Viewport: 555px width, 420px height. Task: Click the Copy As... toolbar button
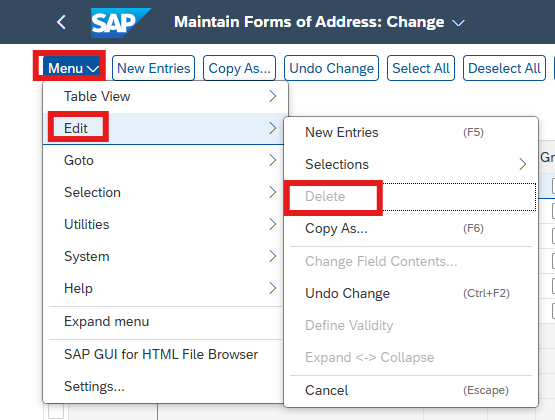239,68
